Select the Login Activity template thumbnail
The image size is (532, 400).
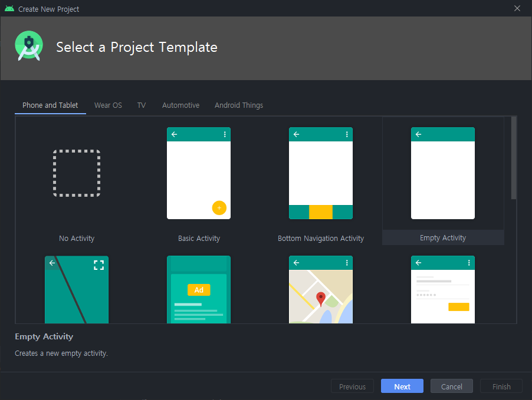coord(443,289)
